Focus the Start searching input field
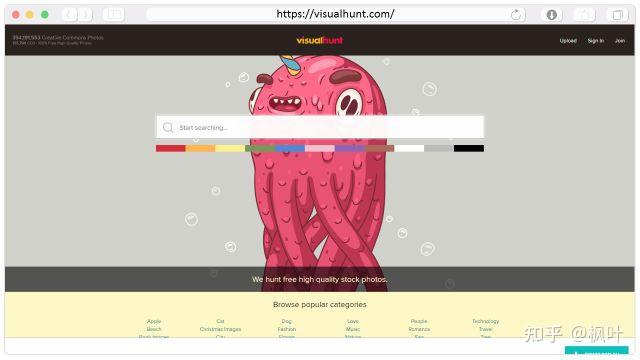 [x=320, y=127]
